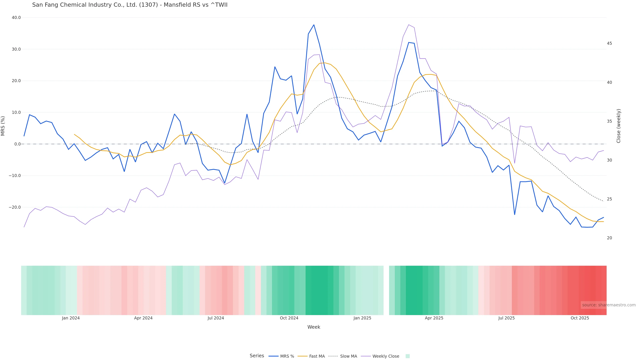Click the 40.0 left axis tick label

[16, 17]
